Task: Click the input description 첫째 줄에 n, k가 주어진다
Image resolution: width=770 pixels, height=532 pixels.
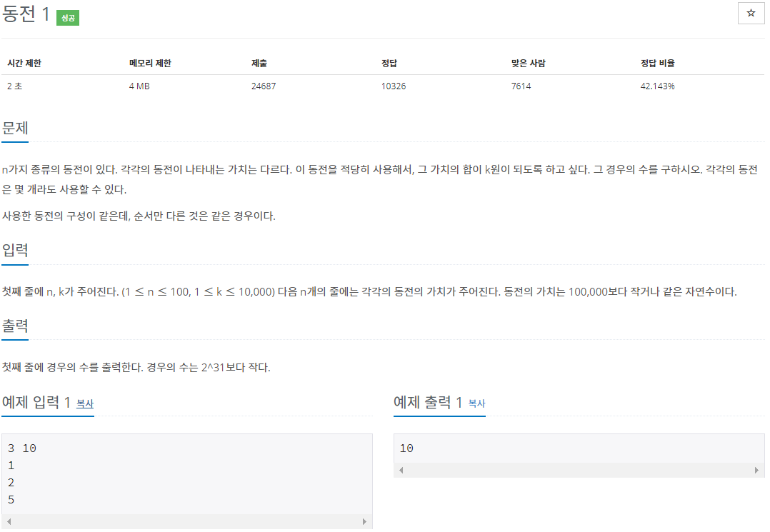Action: pyautogui.click(x=61, y=291)
